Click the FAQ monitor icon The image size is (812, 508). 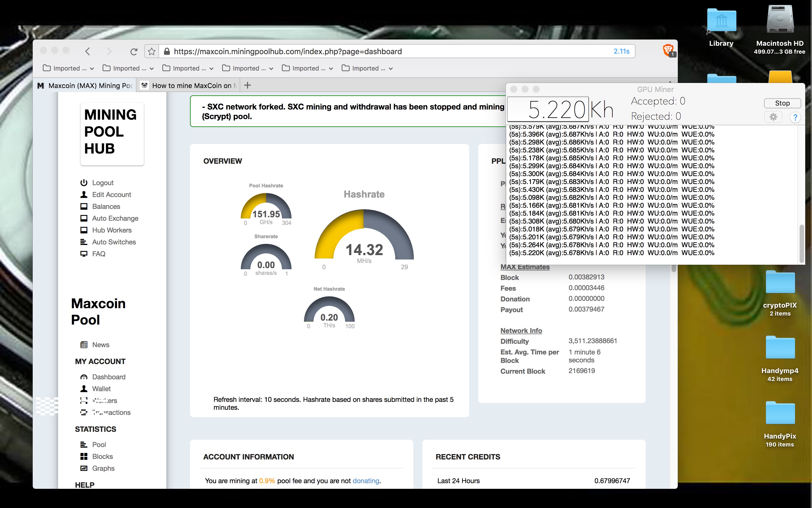(x=84, y=254)
